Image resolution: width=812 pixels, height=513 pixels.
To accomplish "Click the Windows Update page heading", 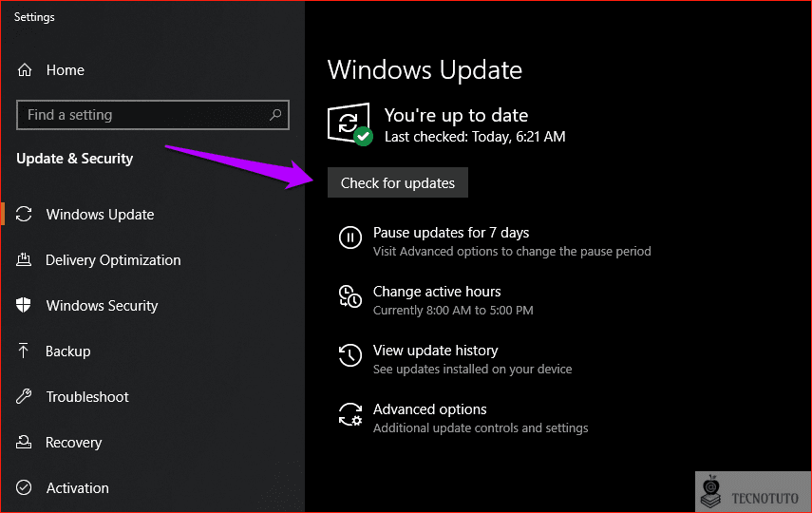I will pyautogui.click(x=425, y=70).
